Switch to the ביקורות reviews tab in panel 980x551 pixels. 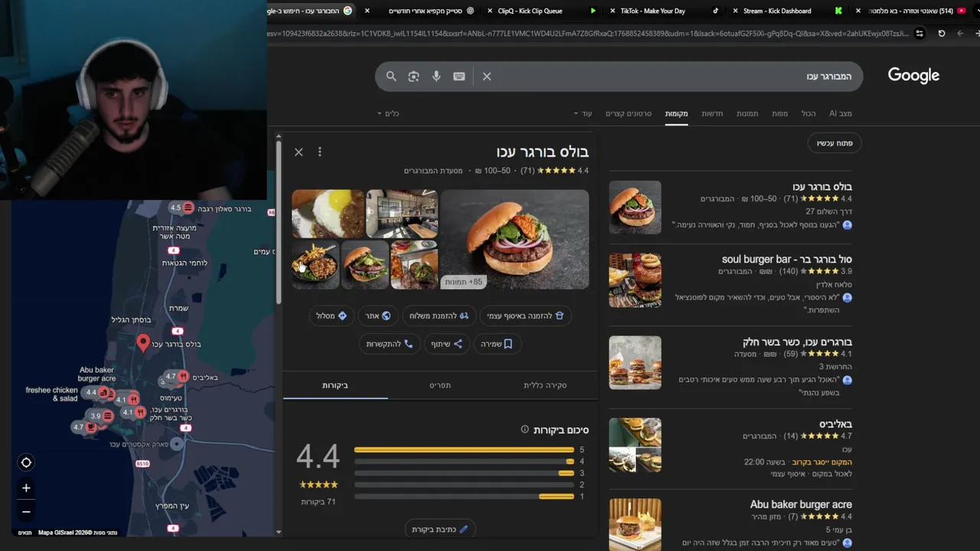point(335,385)
